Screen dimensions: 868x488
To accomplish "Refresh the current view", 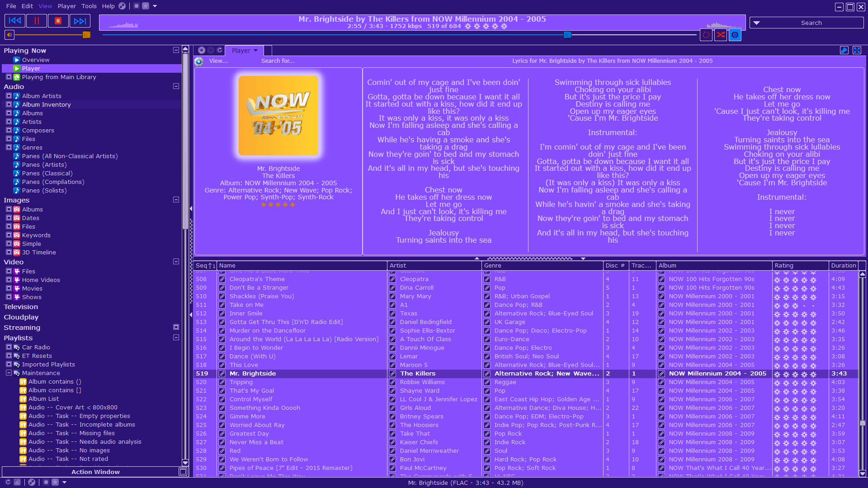I will (220, 50).
